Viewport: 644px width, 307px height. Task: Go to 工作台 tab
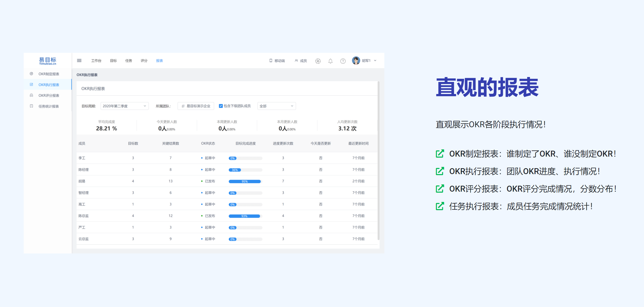point(96,61)
